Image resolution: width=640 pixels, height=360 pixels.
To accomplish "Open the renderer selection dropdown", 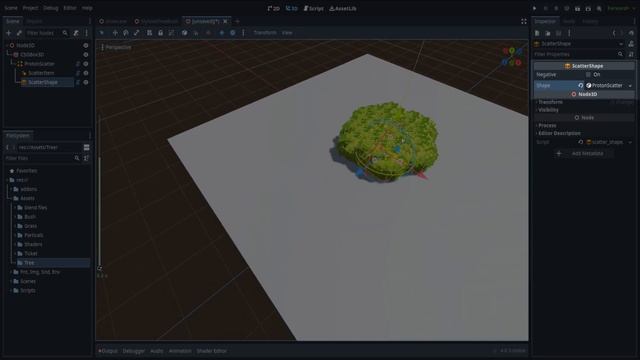I will click(620, 8).
